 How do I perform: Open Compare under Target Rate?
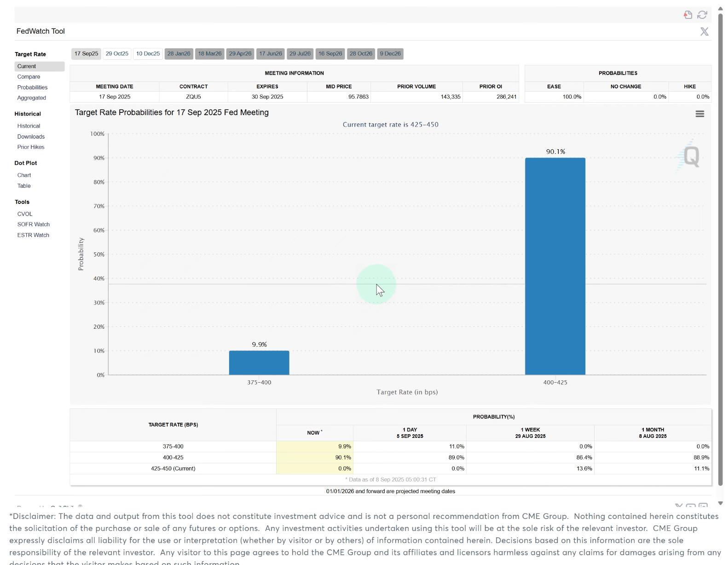(29, 77)
